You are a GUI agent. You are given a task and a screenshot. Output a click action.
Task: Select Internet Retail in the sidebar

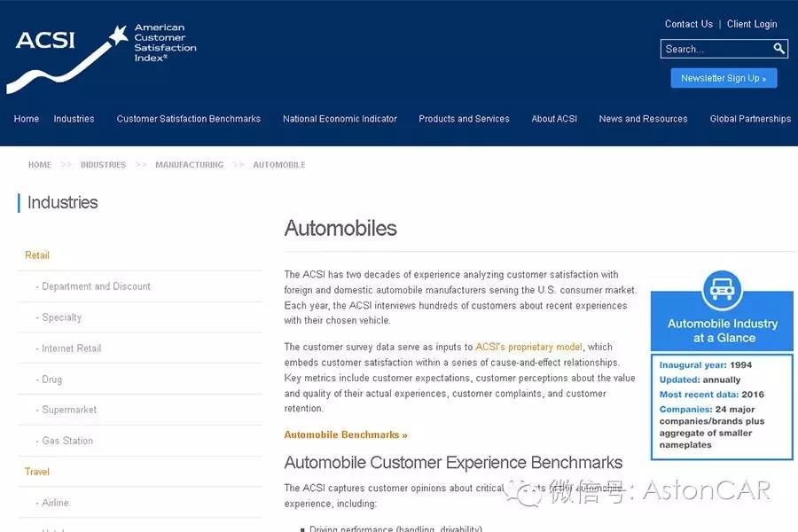[71, 348]
